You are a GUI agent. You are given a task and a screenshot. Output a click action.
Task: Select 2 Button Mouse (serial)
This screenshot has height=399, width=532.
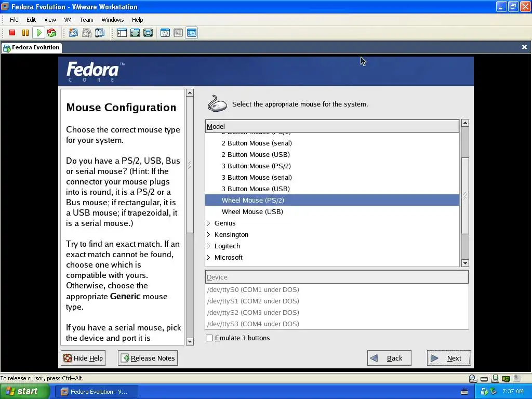tap(332, 143)
